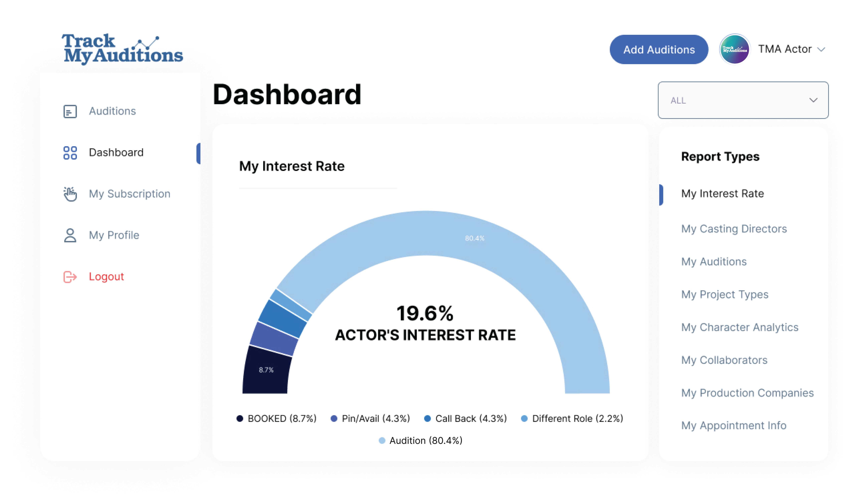Open My Project Types report

coord(725,295)
